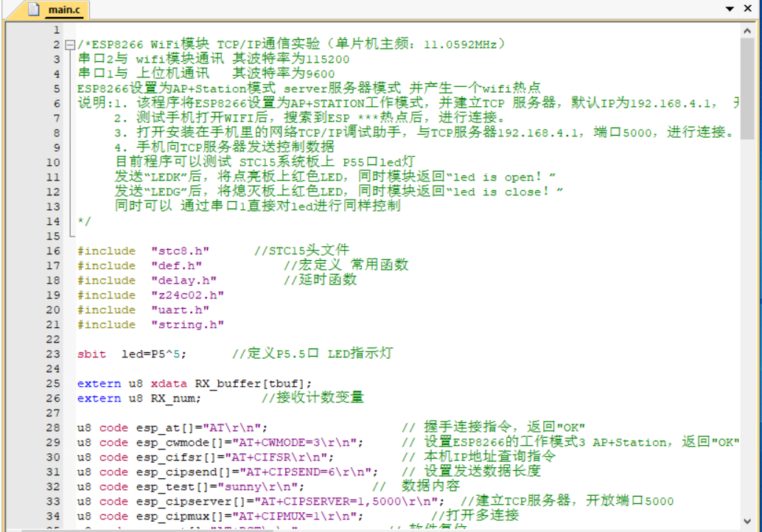Click the /*ESP8266 WiFi comment header line
This screenshot has height=532, width=762.
292,44
